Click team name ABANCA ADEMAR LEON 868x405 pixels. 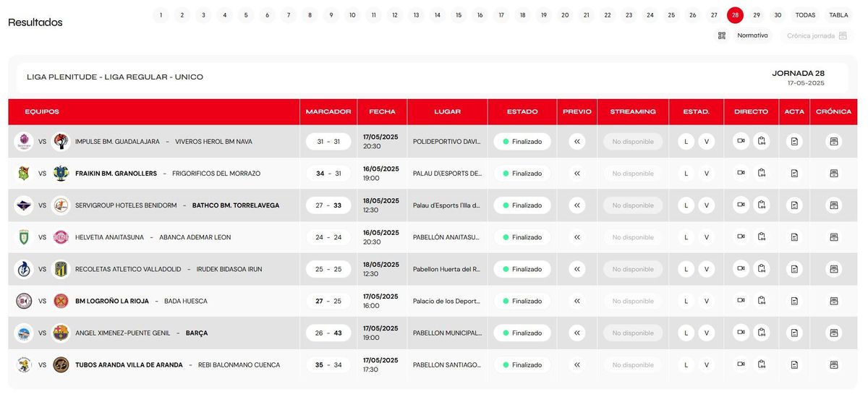click(x=195, y=237)
